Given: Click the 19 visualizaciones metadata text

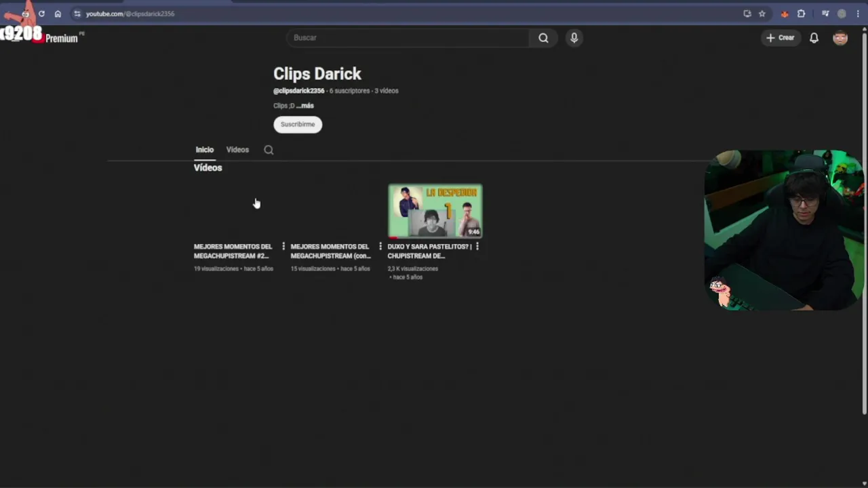Looking at the screenshot, I should pos(216,269).
